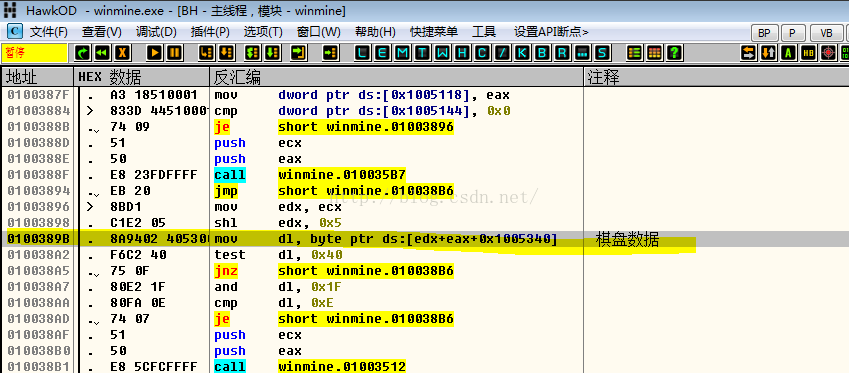Click the 注释 column header
The height and width of the screenshot is (373, 849).
click(716, 77)
